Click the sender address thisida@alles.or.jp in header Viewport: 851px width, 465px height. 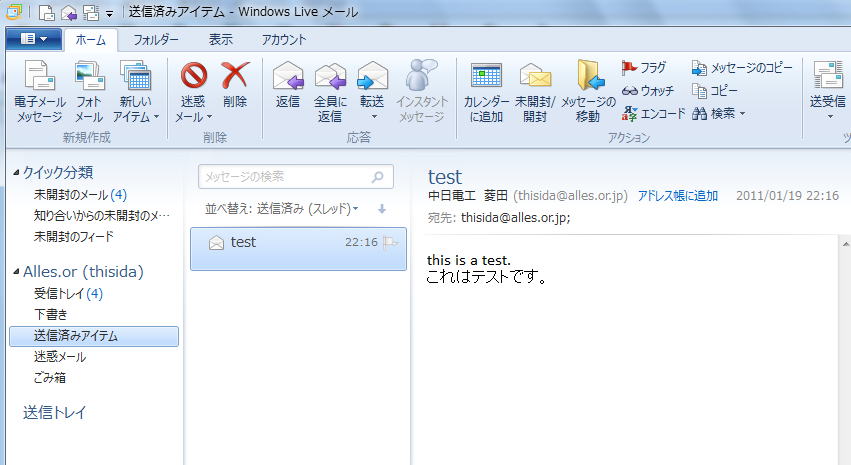(570, 196)
